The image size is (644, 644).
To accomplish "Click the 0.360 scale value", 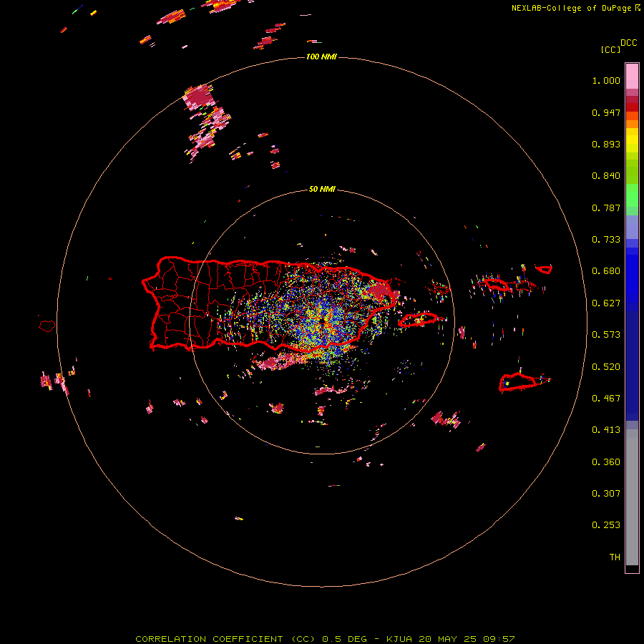I will tap(606, 462).
